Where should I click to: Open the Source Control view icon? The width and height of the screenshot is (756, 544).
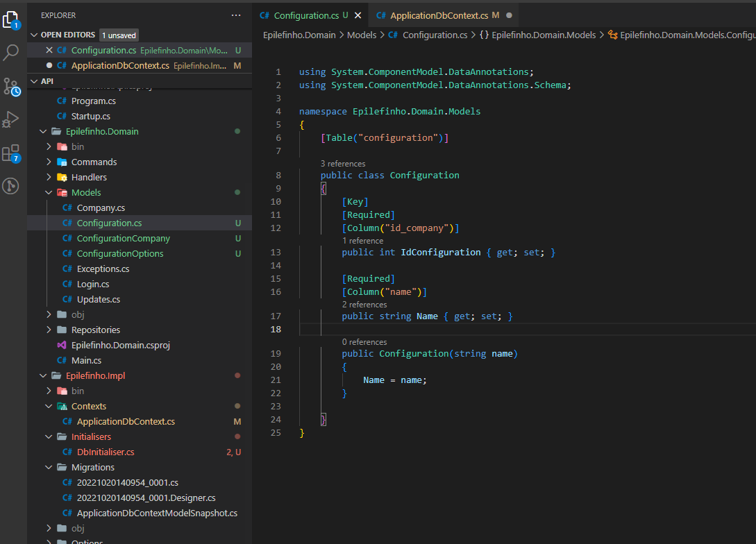pyautogui.click(x=12, y=86)
